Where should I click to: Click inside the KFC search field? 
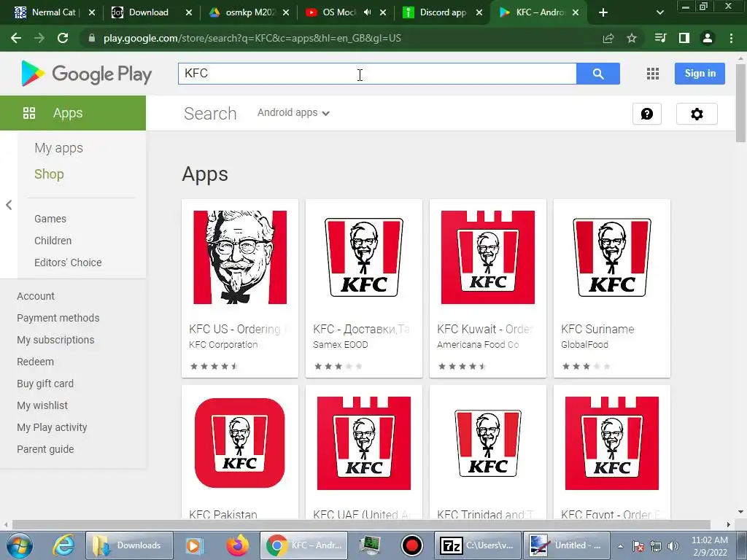(377, 74)
